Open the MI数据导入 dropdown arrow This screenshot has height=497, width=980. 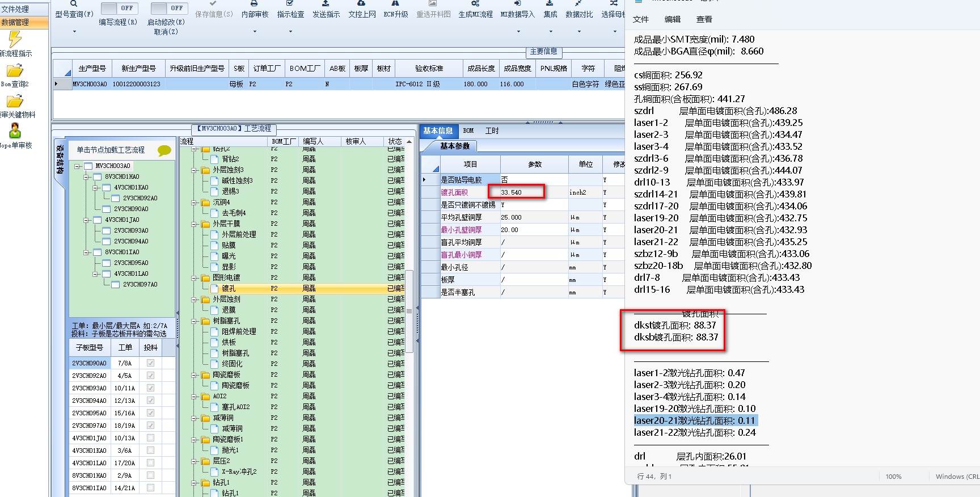518,32
